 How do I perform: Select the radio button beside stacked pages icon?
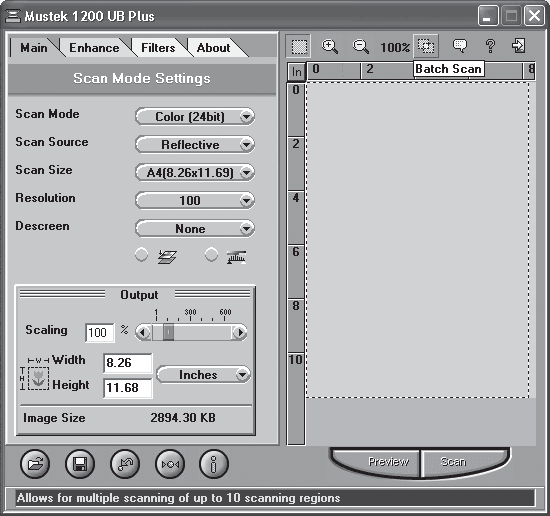pyautogui.click(x=141, y=255)
